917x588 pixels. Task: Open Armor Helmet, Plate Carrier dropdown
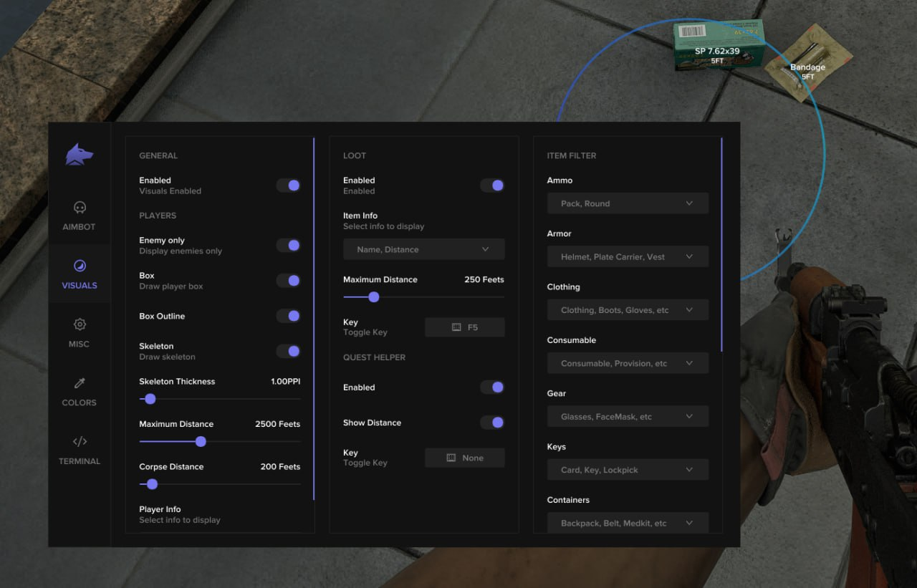point(628,256)
